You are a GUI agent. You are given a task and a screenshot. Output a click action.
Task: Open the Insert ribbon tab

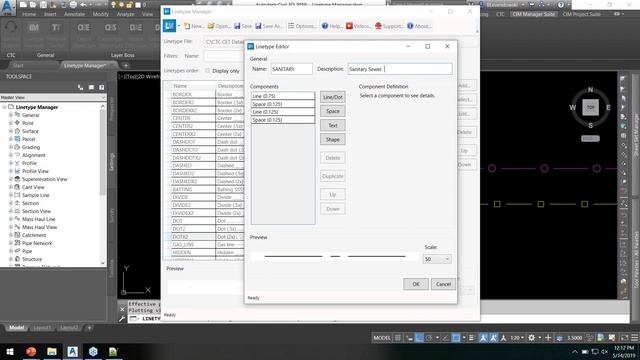pyautogui.click(x=50, y=14)
